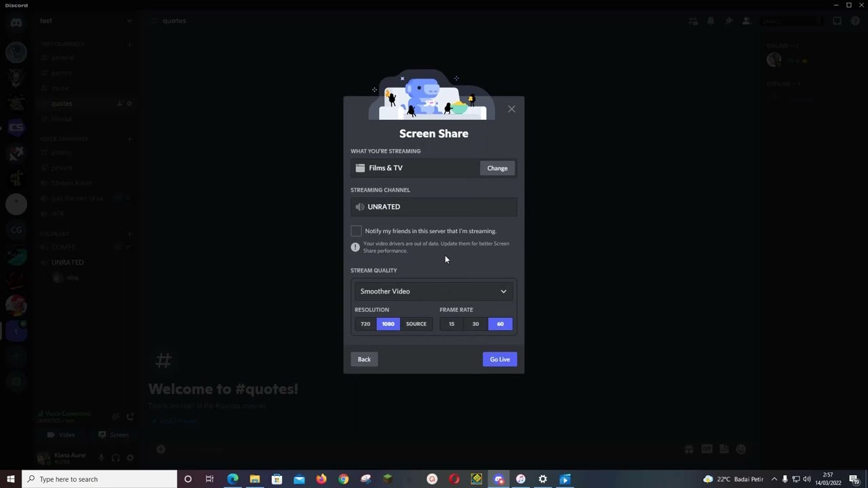Enable notify friends that I'm streaming
Screen dimensions: 868x488
(356, 231)
